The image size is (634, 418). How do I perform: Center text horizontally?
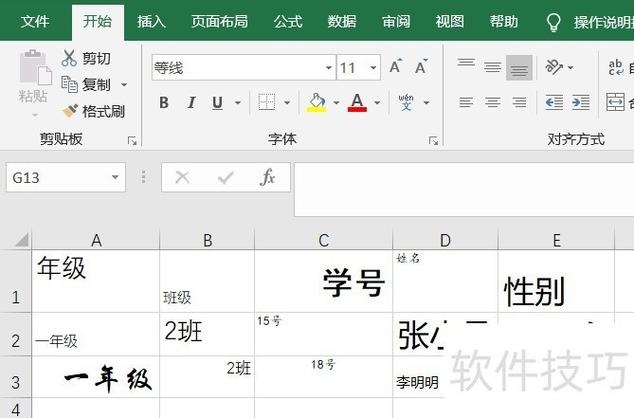(492, 102)
